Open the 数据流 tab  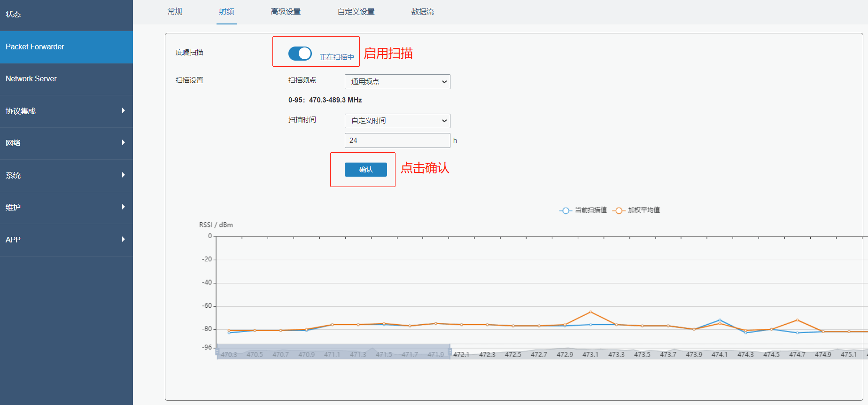422,12
